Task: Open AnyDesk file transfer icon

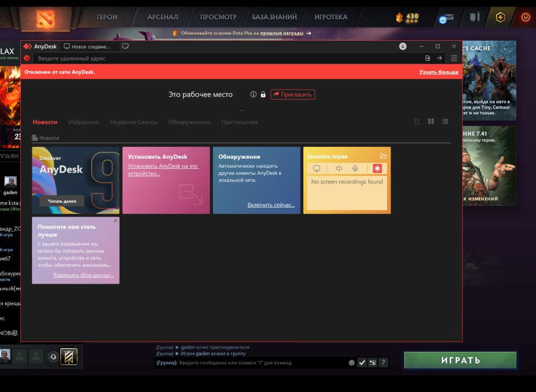Action: [x=428, y=58]
